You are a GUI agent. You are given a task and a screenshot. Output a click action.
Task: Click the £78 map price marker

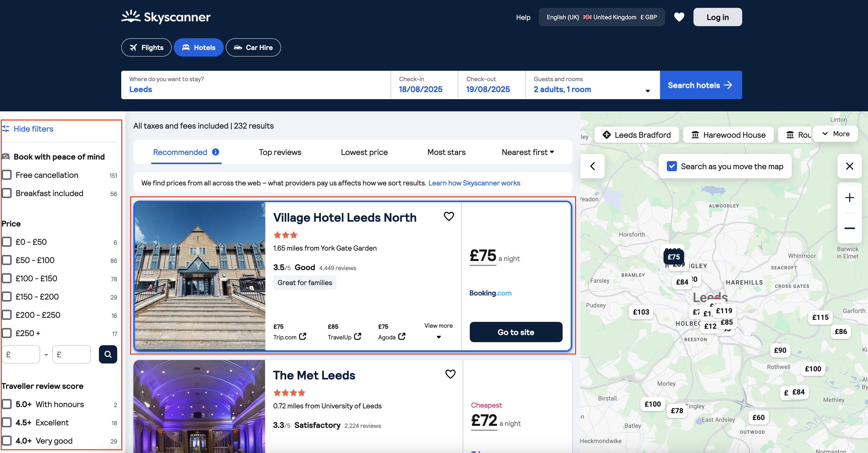677,411
